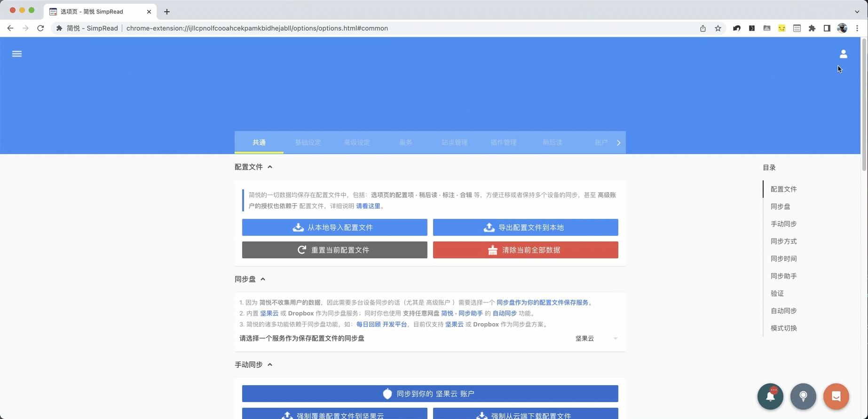Open the 坚果云 sync service dropdown

596,338
